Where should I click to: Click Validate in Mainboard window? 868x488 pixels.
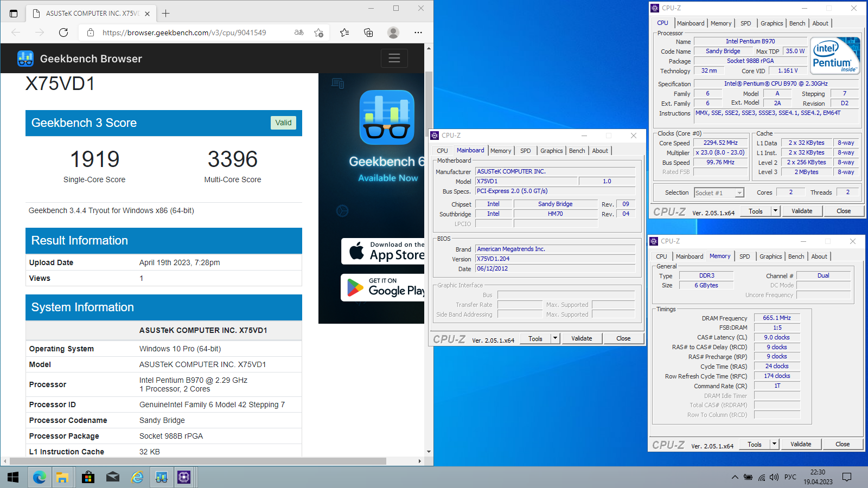[582, 338]
